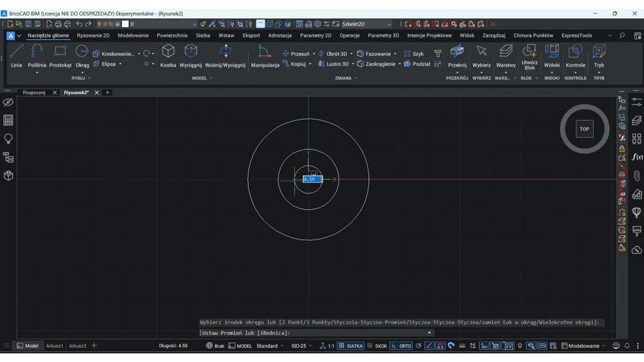Open the Arkusz1 layout tab
Viewport: 644px width, 362px height.
tap(54, 346)
